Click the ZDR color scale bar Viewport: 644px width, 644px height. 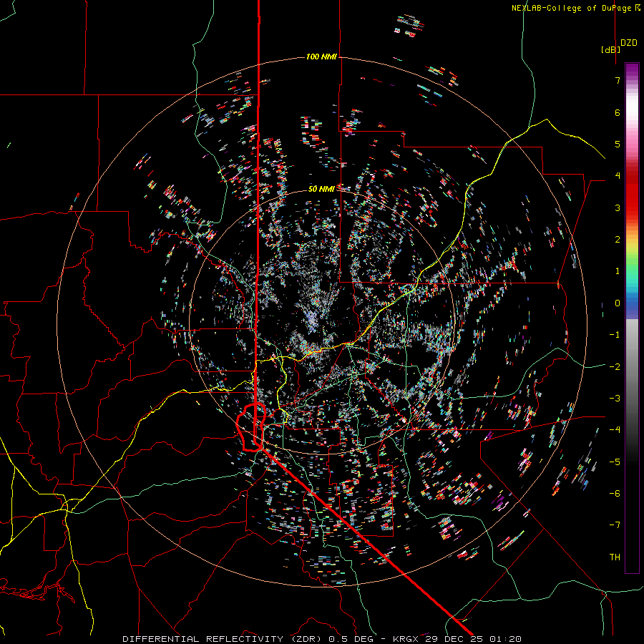point(632,318)
